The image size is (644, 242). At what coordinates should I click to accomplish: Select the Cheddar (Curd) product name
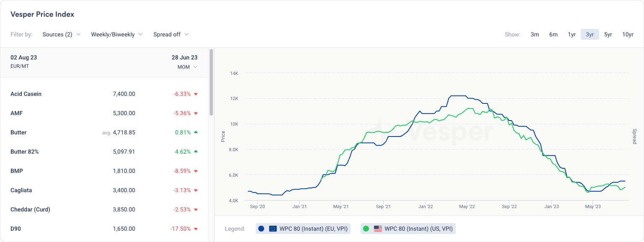30,209
